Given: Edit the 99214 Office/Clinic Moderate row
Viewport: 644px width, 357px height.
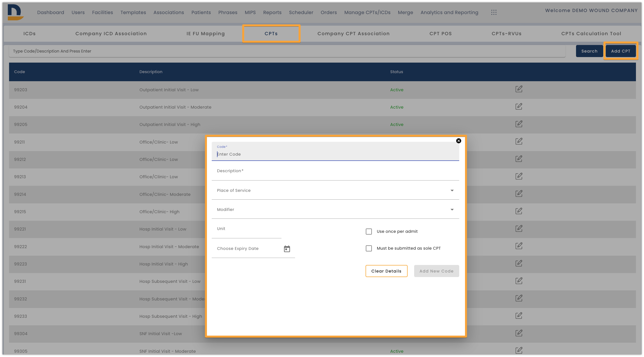Looking at the screenshot, I should (519, 194).
